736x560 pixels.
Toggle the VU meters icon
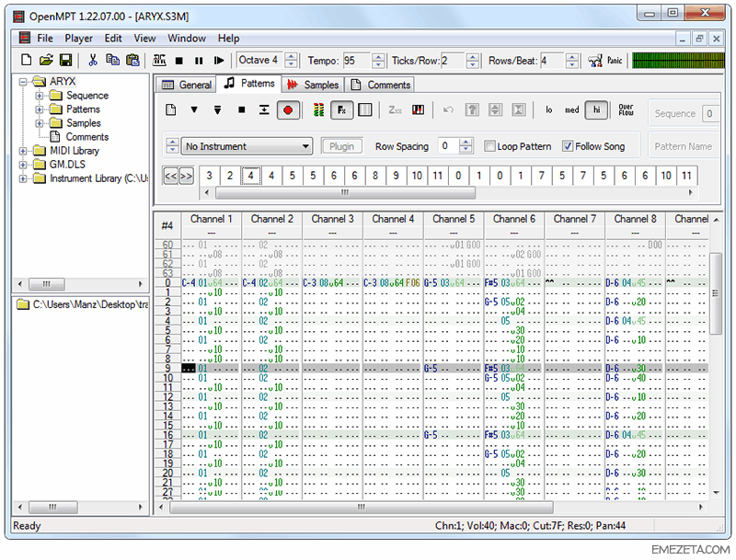tap(318, 109)
